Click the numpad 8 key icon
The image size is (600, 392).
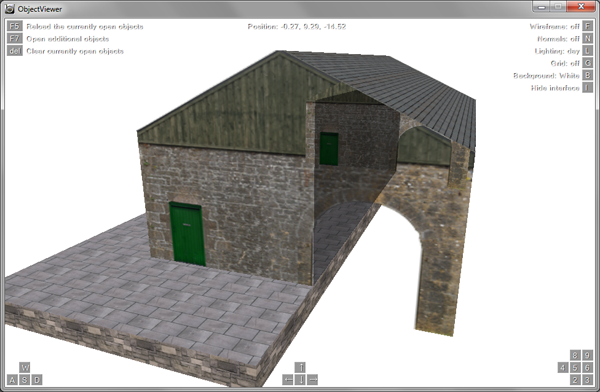click(575, 355)
